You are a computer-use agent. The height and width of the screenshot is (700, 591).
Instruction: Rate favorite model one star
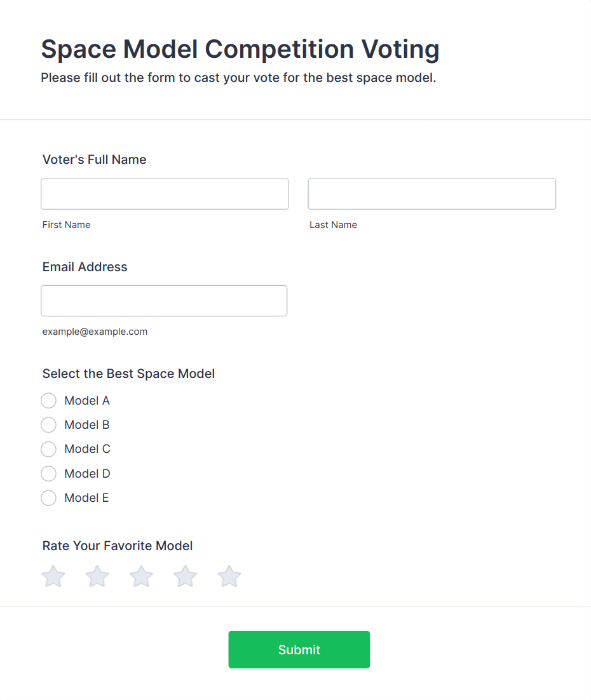click(x=53, y=577)
